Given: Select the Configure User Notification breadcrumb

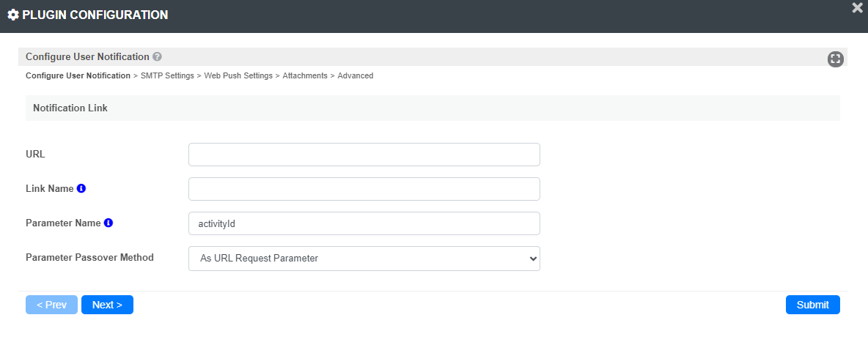Looking at the screenshot, I should [78, 75].
